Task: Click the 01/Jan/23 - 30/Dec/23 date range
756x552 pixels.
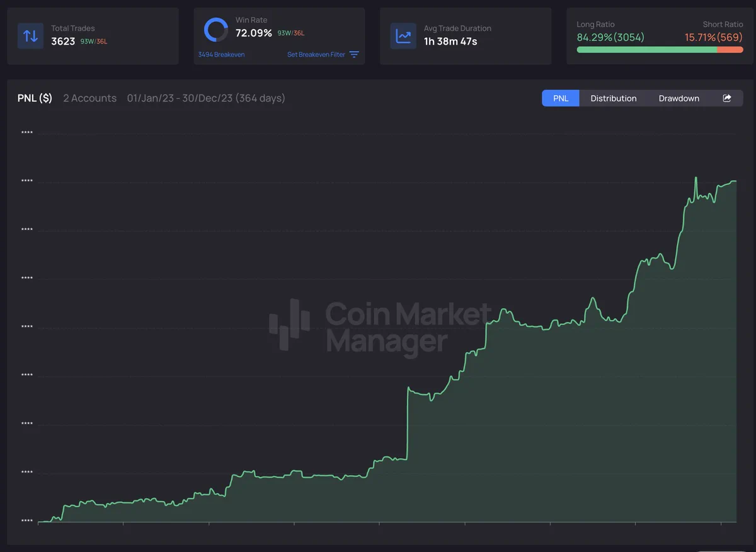Action: coord(206,98)
